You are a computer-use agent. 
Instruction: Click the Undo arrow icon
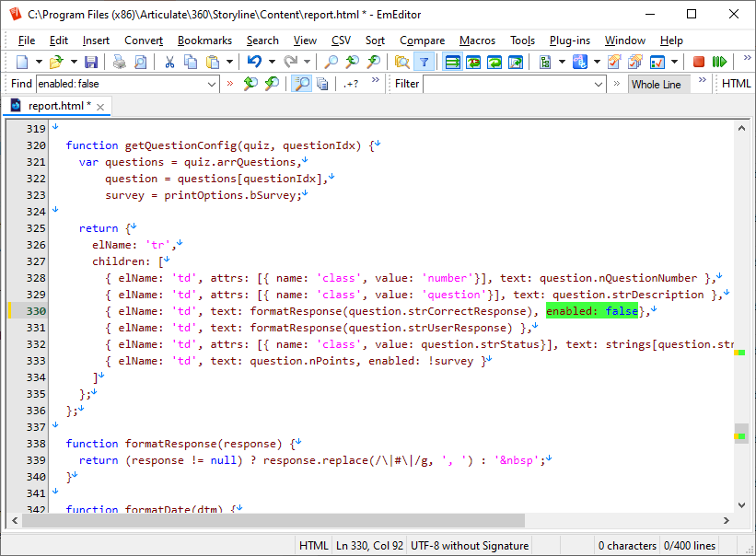254,62
